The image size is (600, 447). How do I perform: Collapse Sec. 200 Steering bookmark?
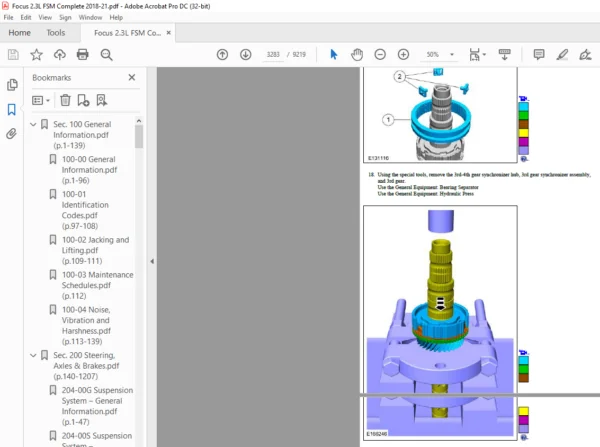pyautogui.click(x=33, y=356)
